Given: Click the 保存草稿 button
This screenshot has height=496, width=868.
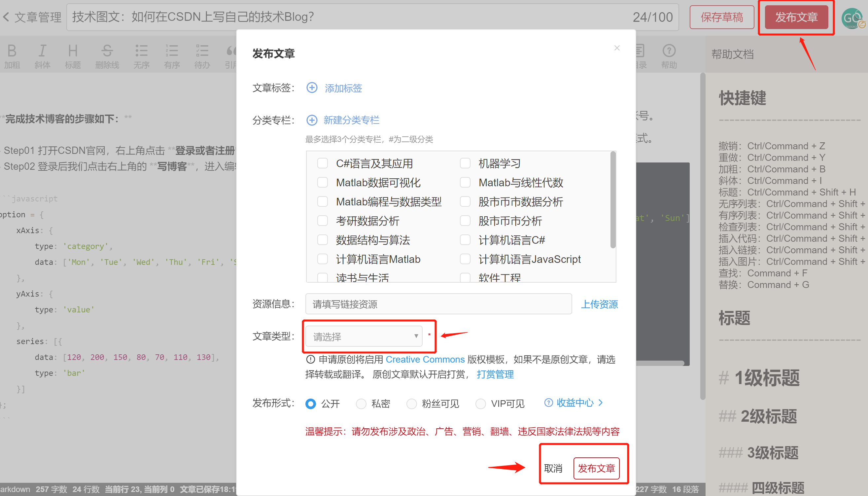Looking at the screenshot, I should [722, 17].
